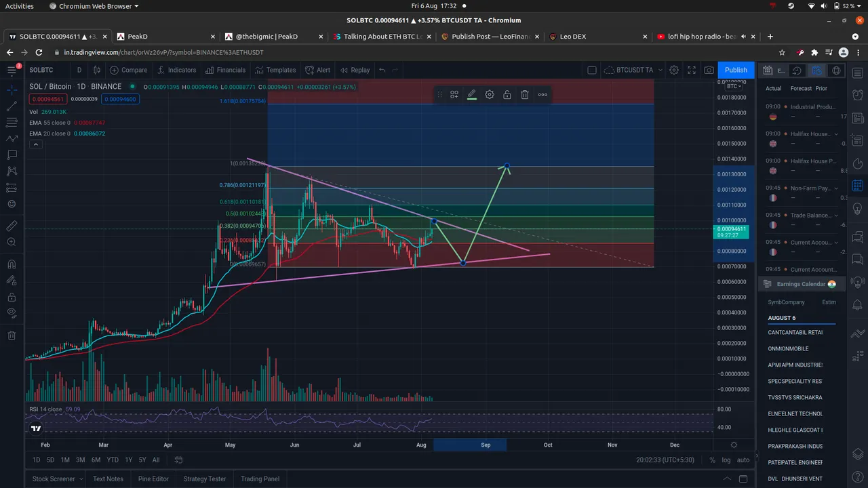Bookmark page with the star icon
The image size is (868, 488).
[783, 52]
